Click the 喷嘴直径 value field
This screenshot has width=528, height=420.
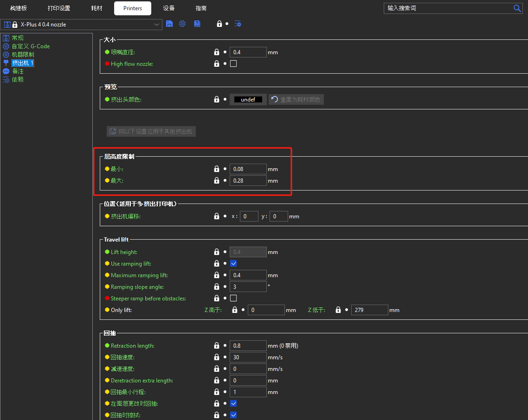pyautogui.click(x=248, y=52)
